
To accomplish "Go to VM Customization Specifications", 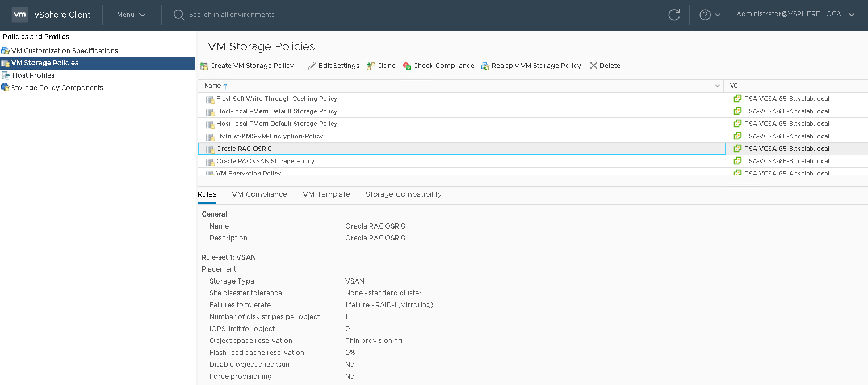I will (x=64, y=51).
